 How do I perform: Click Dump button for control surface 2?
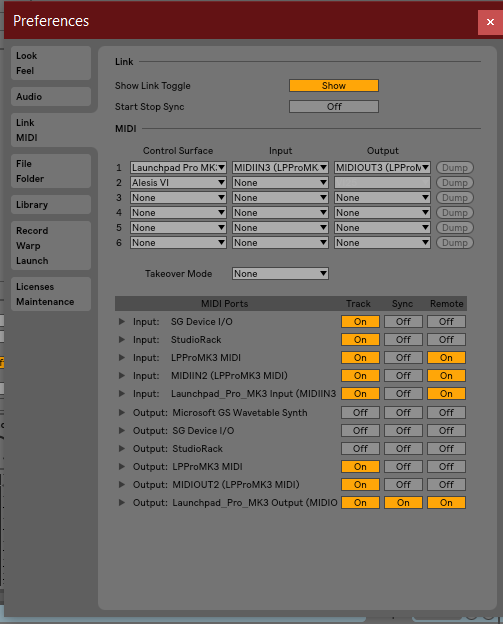coord(455,183)
